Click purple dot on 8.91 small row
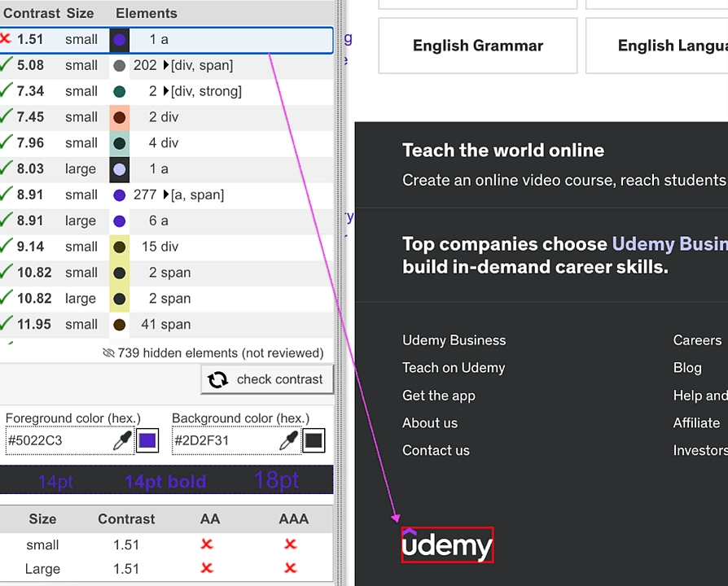The height and width of the screenshot is (586, 728). tap(120, 195)
